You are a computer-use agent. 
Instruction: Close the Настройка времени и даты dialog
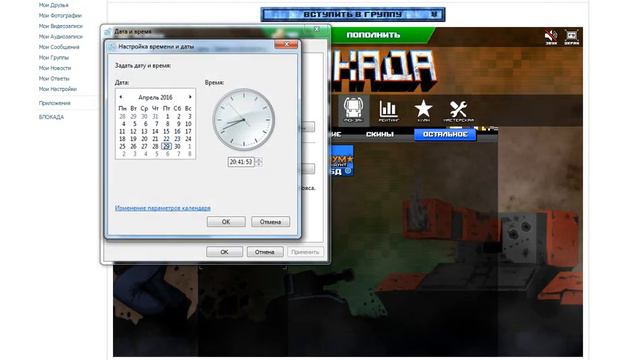tap(286, 44)
